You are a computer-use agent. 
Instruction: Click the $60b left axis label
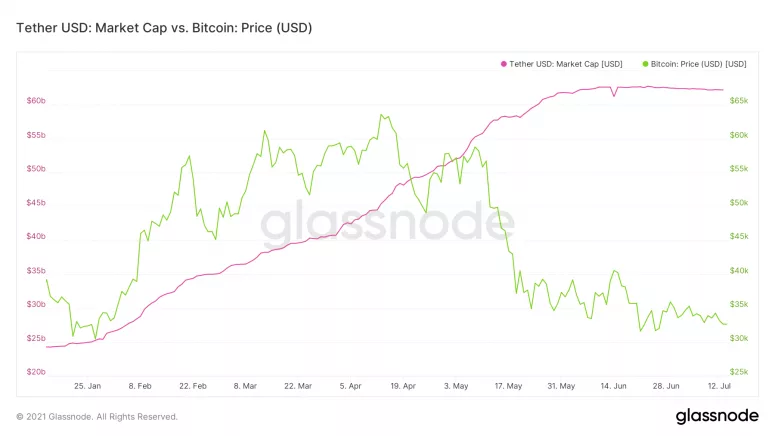36,101
